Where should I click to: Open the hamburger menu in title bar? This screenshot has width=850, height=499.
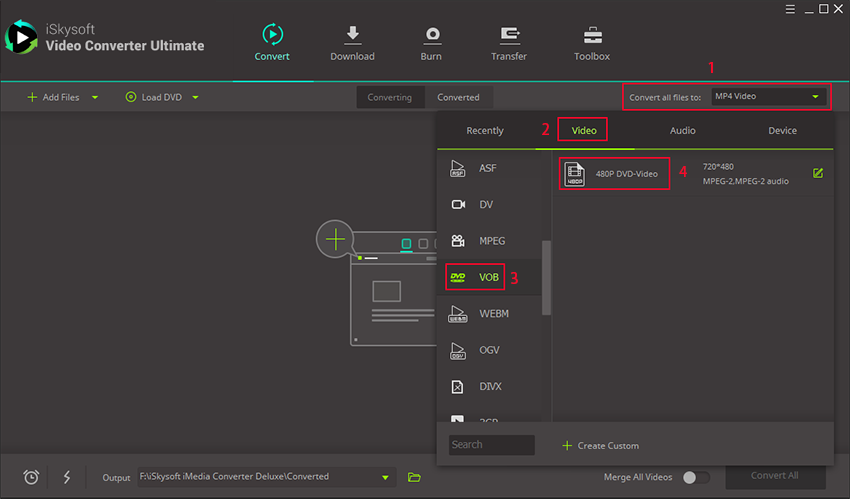790,9
